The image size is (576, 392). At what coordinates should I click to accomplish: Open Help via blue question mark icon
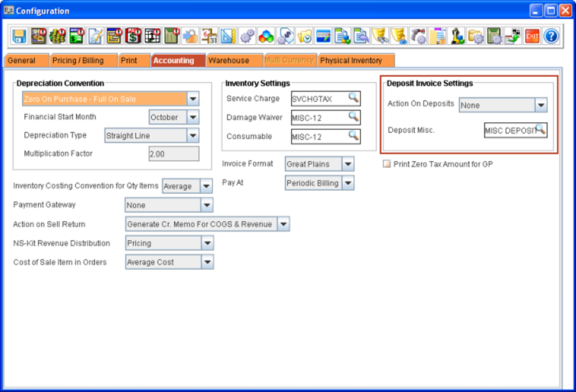[551, 37]
